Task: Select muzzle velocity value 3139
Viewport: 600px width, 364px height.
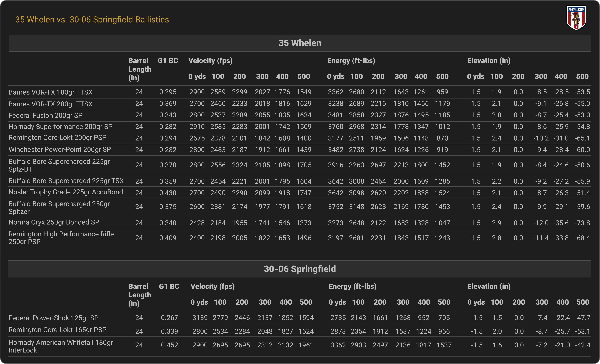Action: point(200,318)
